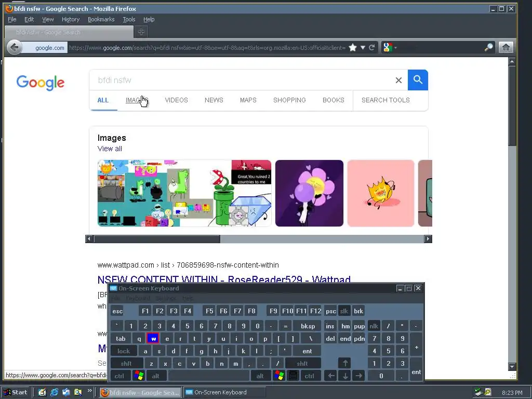Open the Help menu in Firefox
The image size is (532, 399).
click(149, 19)
